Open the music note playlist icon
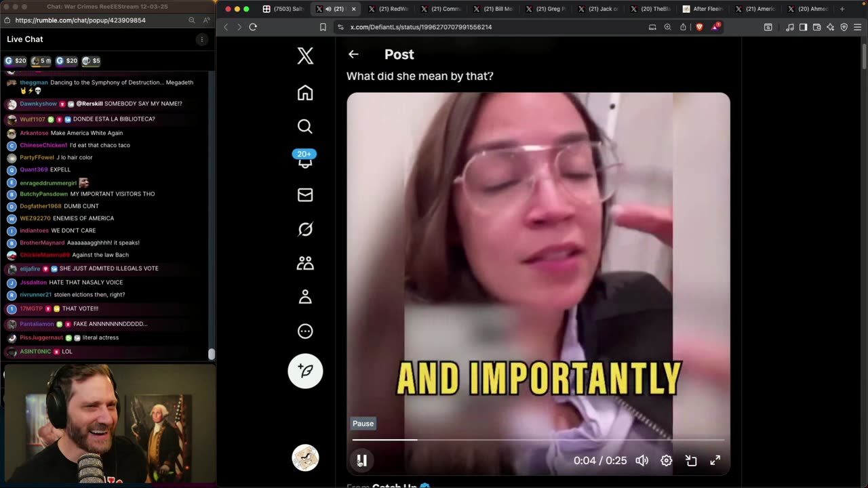The height and width of the screenshot is (488, 868). pyautogui.click(x=789, y=27)
